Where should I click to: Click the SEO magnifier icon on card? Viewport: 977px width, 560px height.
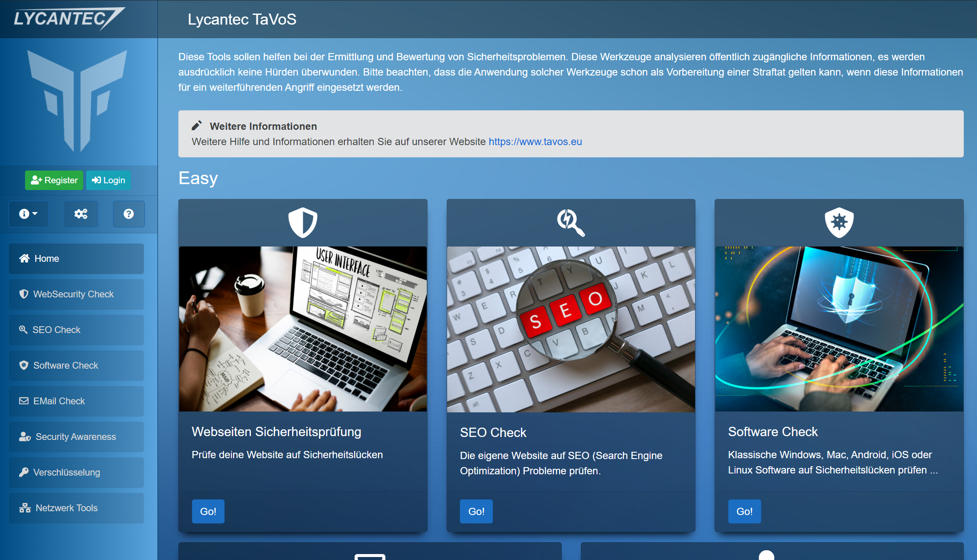click(x=571, y=222)
